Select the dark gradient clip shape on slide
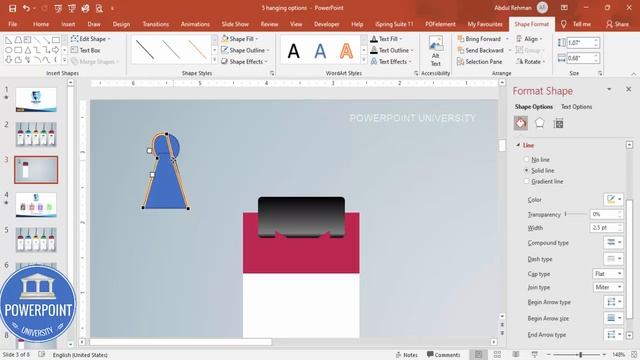 (301, 216)
